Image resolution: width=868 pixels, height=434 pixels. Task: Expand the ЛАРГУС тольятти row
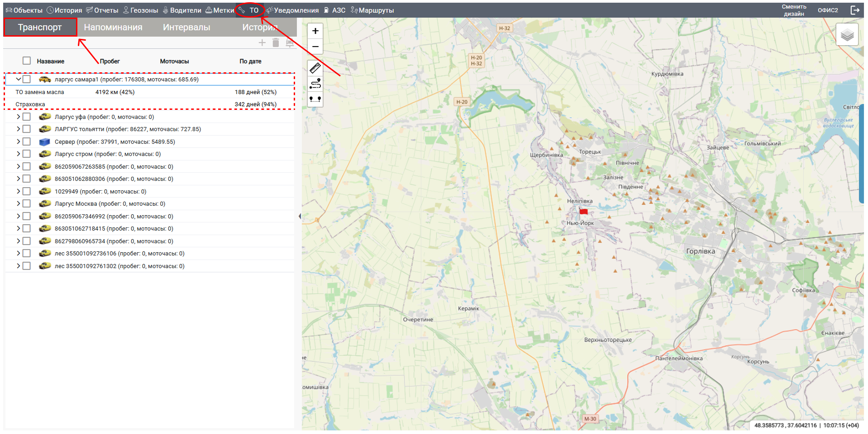(19, 129)
